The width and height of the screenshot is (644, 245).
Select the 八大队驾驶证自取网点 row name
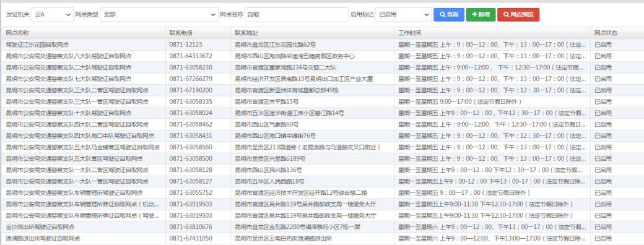[69, 56]
